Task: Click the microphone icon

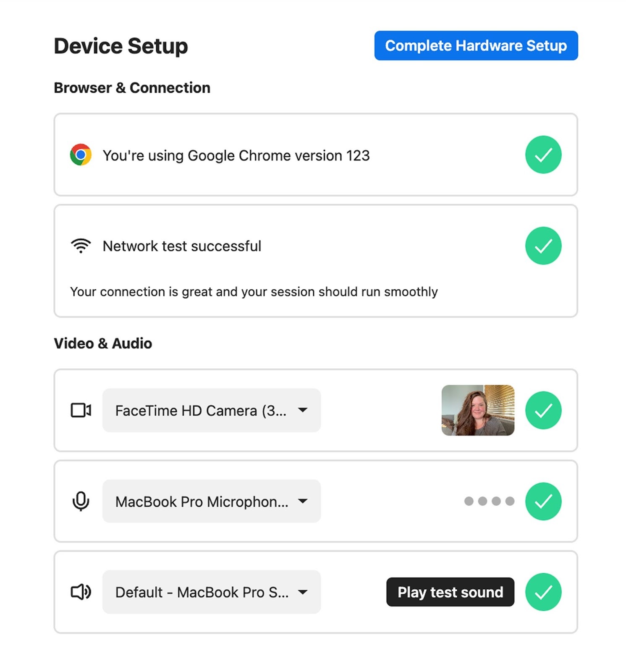Action: coord(81,501)
